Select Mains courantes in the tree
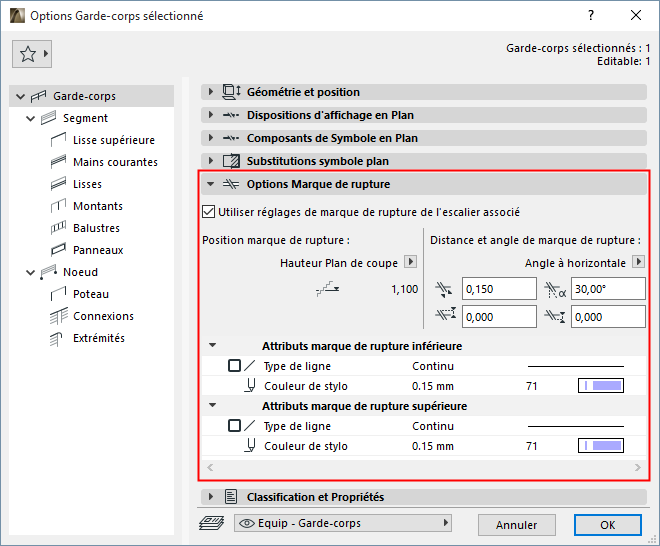The width and height of the screenshot is (660, 546). [115, 162]
